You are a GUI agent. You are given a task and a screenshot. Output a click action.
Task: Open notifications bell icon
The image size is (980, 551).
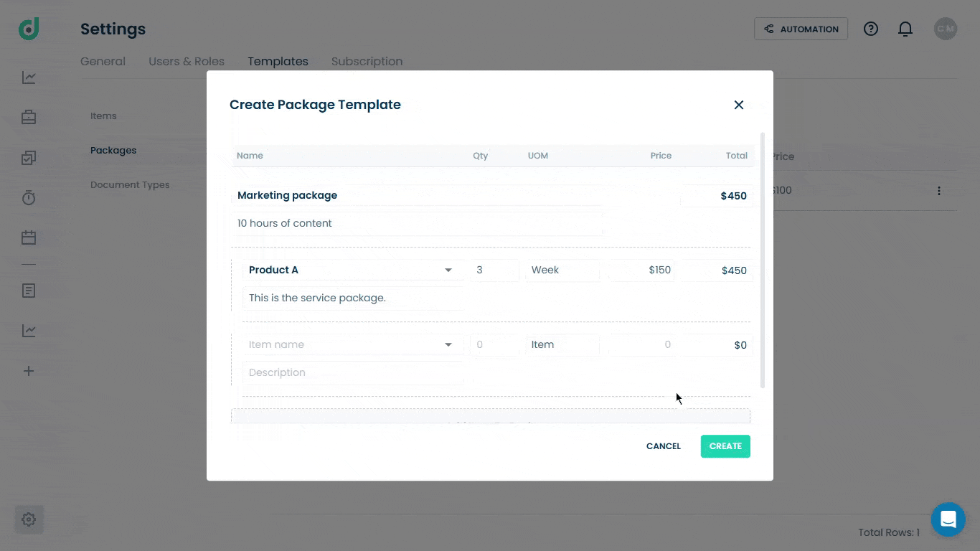[x=905, y=29]
